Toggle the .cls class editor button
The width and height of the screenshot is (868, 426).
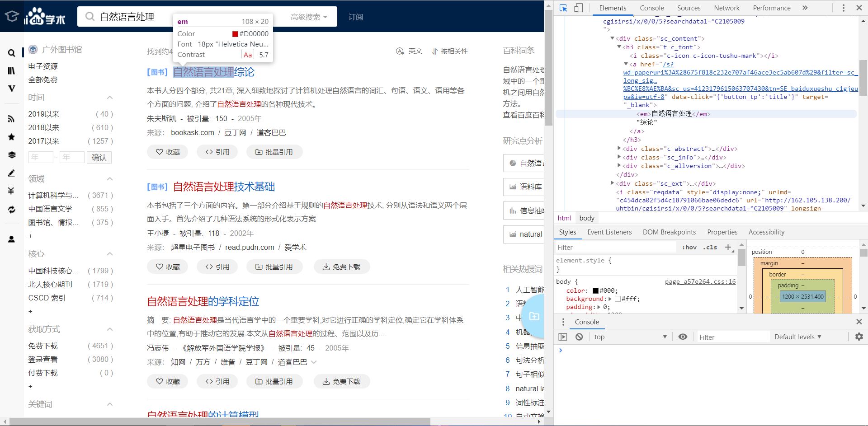[710, 247]
